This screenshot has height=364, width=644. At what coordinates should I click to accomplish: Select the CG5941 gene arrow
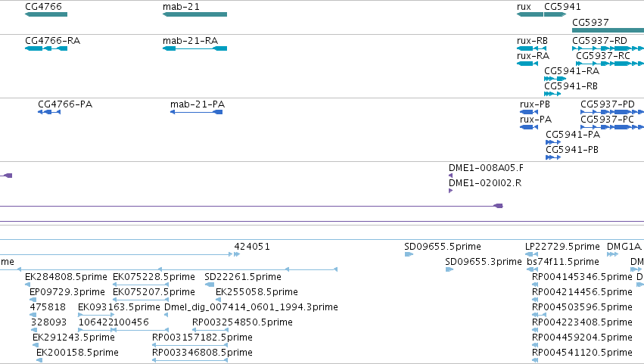pyautogui.click(x=555, y=14)
